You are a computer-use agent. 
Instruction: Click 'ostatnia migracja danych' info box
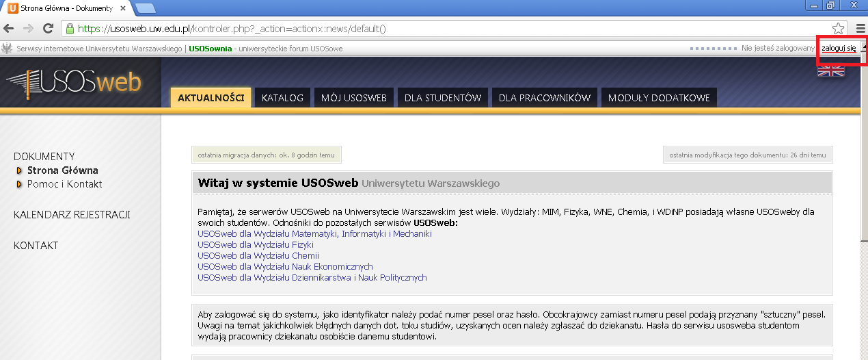(266, 155)
